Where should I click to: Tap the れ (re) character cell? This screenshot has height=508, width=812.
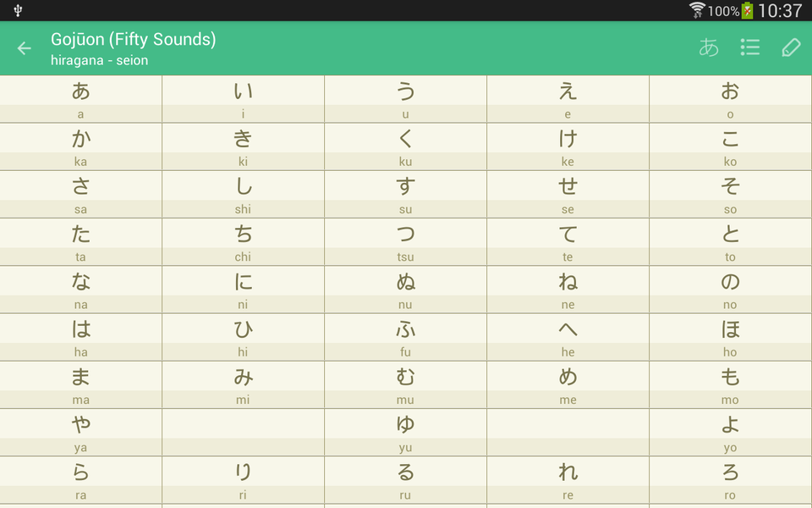coord(568,473)
